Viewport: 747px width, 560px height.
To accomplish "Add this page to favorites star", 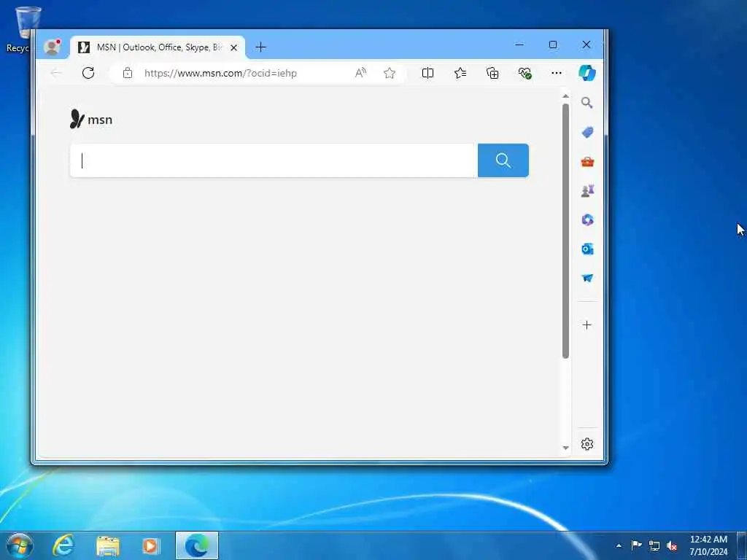I will coord(390,73).
